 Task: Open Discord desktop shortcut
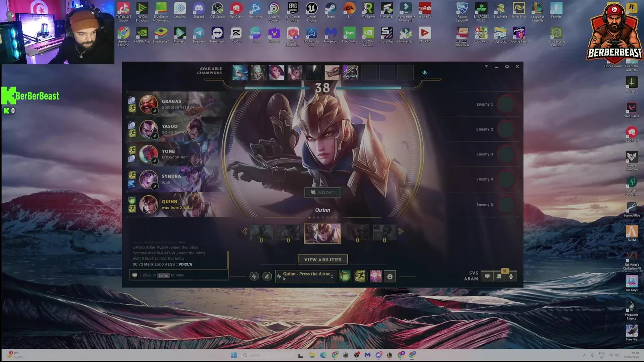(x=199, y=11)
